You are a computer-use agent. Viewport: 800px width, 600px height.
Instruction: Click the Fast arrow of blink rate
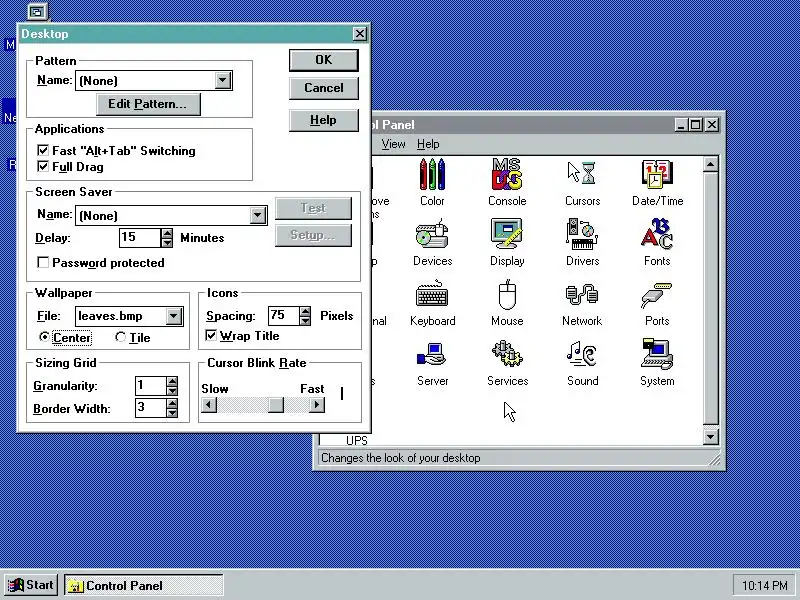point(317,405)
